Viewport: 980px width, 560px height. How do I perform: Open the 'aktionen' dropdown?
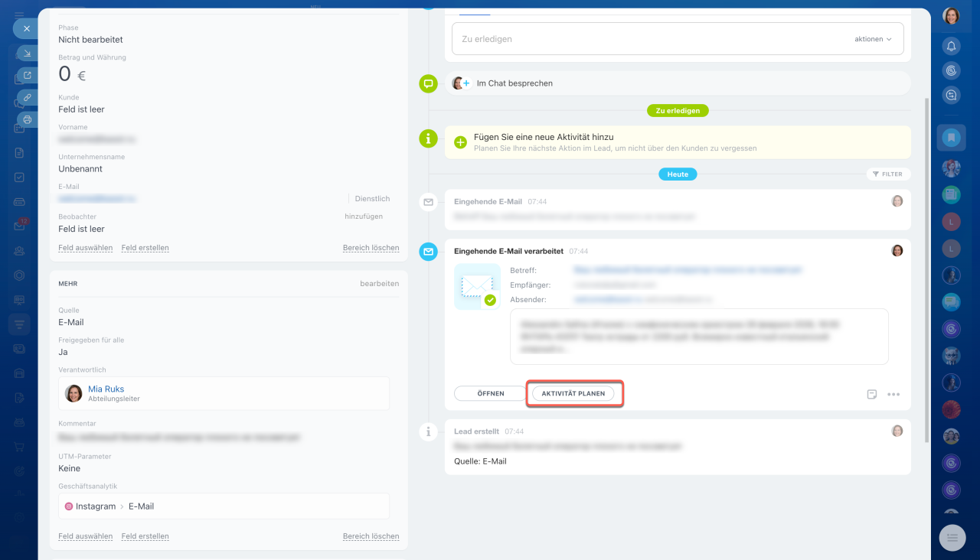[x=873, y=39]
